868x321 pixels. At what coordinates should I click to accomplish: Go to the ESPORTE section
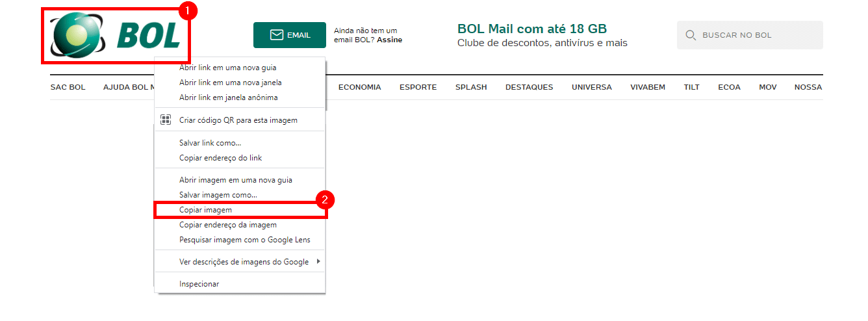[418, 87]
